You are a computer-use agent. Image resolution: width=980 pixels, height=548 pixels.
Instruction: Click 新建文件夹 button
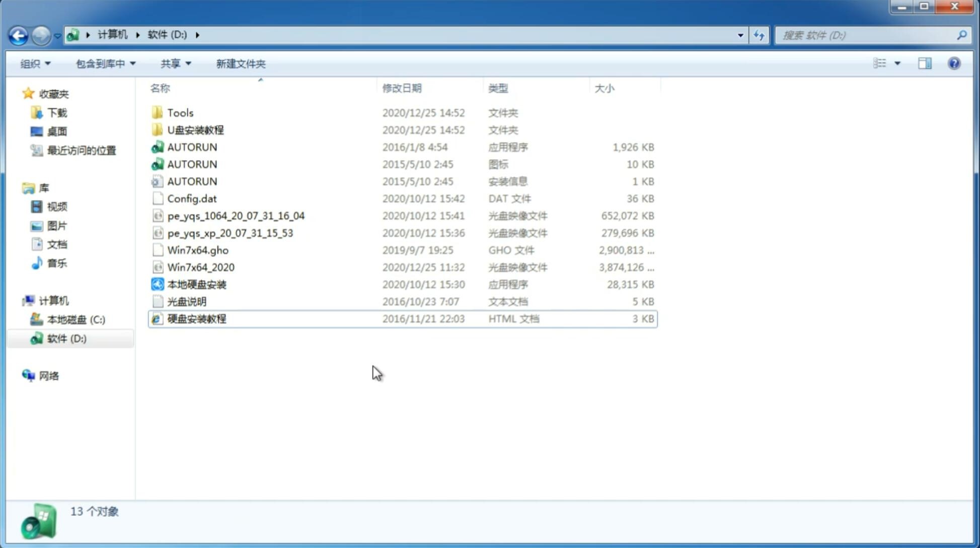(x=240, y=63)
